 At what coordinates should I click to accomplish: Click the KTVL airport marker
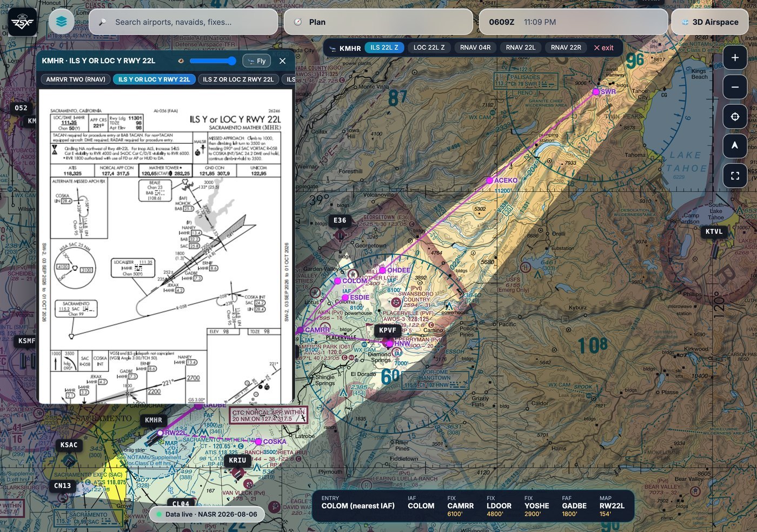pyautogui.click(x=714, y=231)
